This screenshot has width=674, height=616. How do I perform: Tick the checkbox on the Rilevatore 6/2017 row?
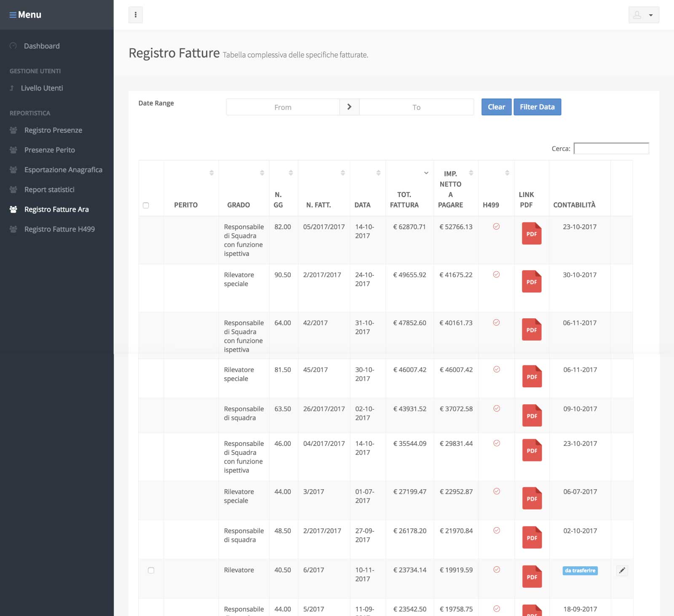(151, 571)
